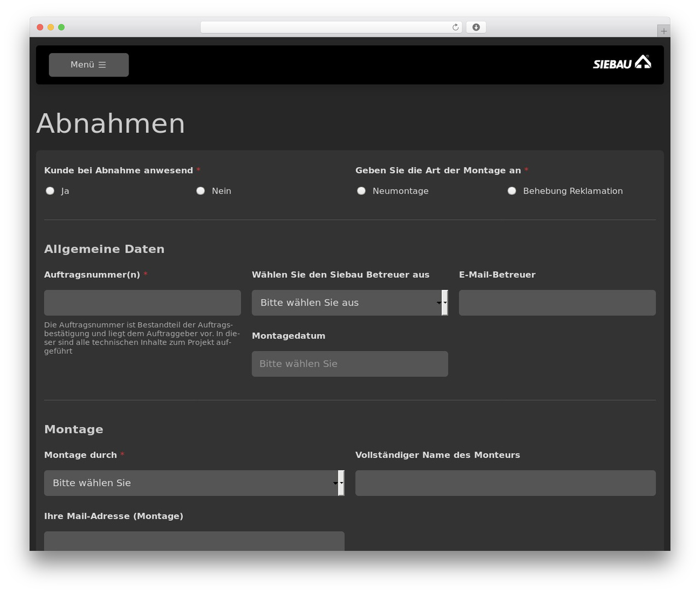This screenshot has height=593, width=700.
Task: Open a new tab with plus button
Action: [x=663, y=31]
